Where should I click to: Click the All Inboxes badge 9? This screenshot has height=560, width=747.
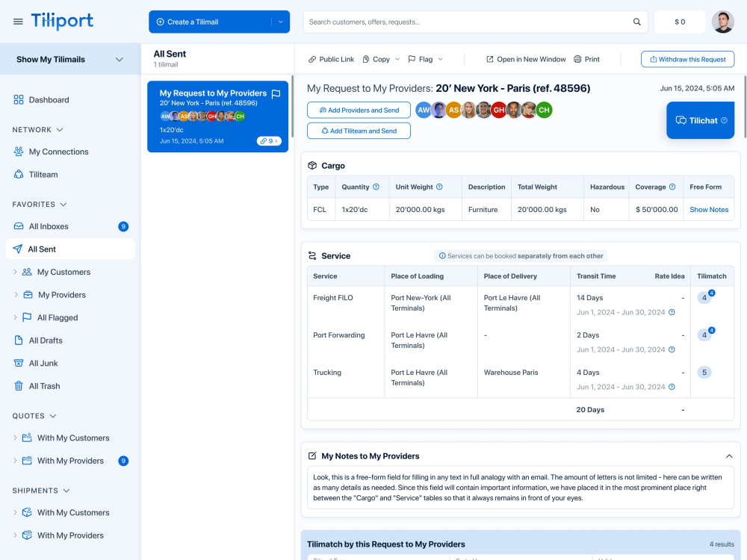[123, 227]
